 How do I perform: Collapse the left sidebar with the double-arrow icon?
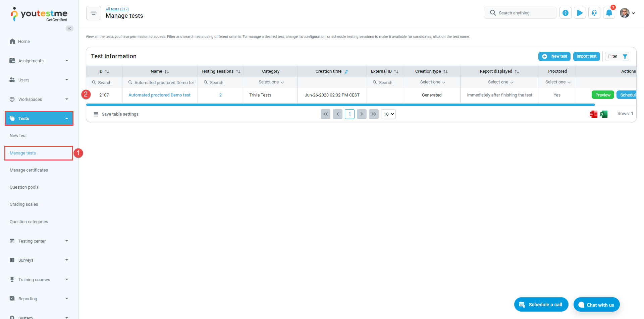[69, 28]
